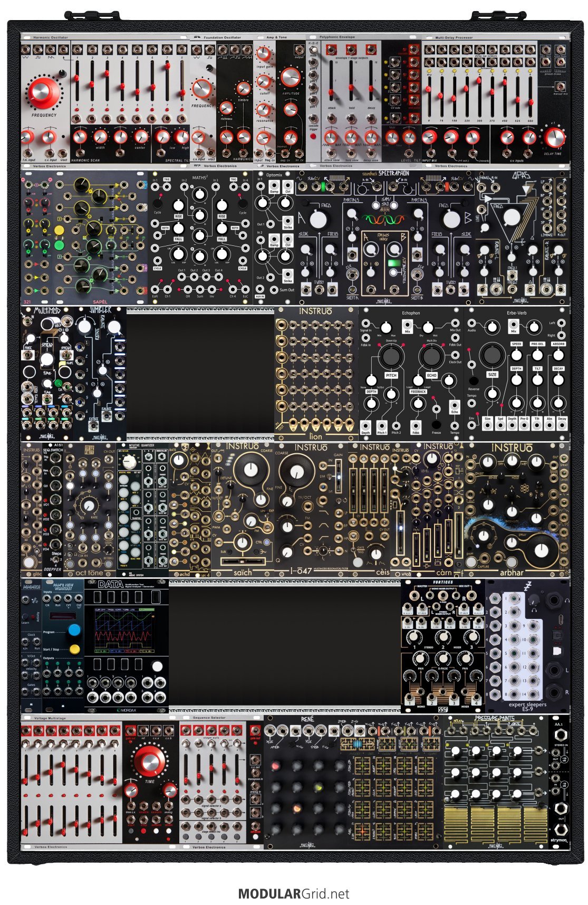Image resolution: width=588 pixels, height=905 pixels.
Task: Click the 'saïch' label on the Instruō module
Action: tap(243, 572)
